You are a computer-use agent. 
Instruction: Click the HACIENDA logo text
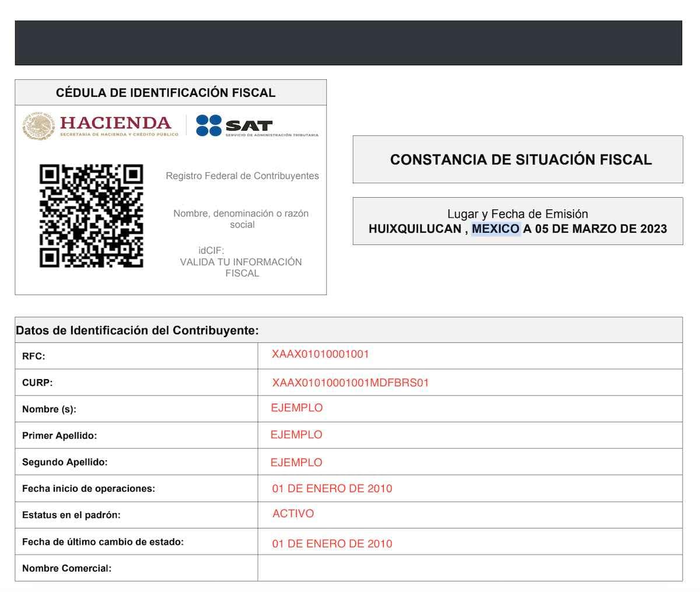coord(116,123)
